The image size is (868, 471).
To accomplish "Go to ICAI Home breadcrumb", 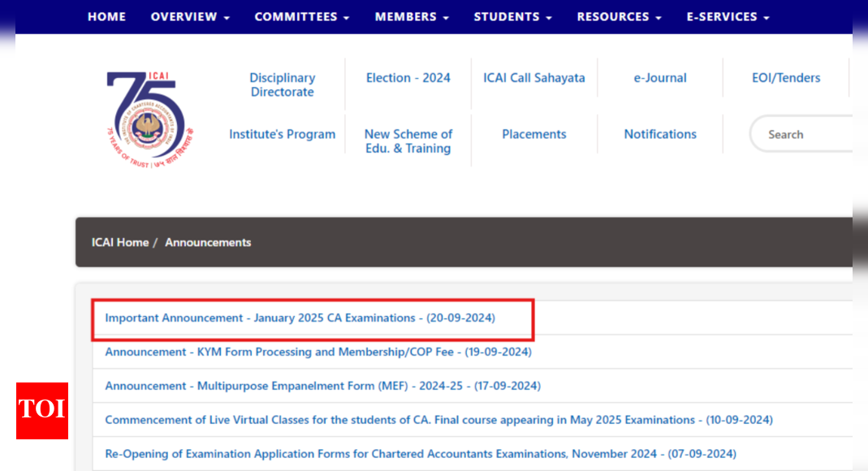I will pyautogui.click(x=120, y=243).
